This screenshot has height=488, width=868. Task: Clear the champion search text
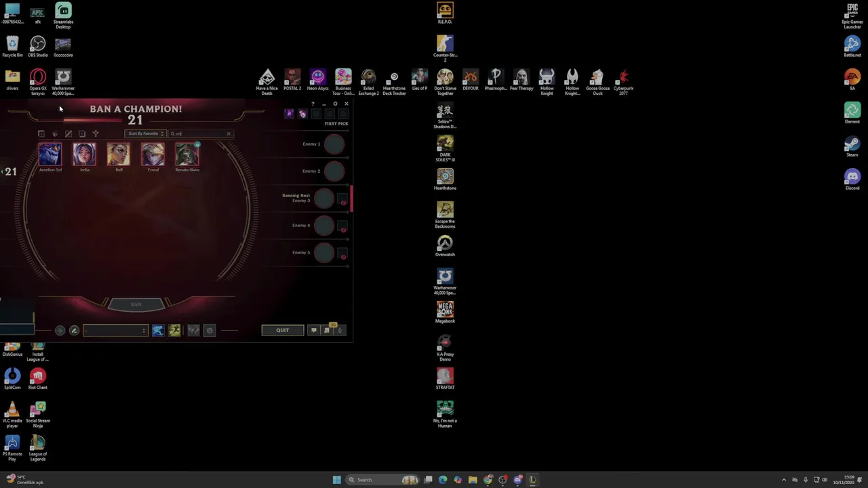tap(229, 134)
